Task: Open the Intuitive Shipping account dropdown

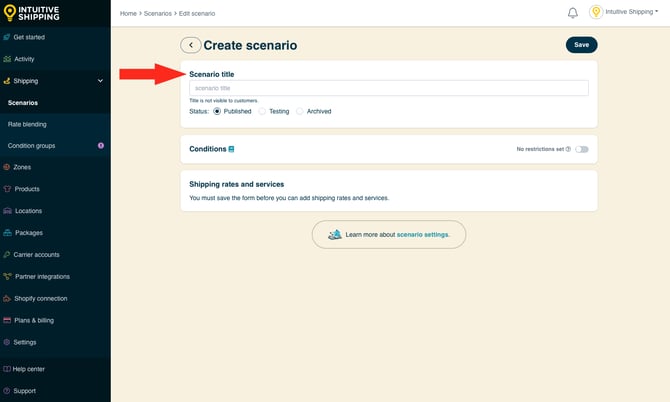Action: [628, 13]
